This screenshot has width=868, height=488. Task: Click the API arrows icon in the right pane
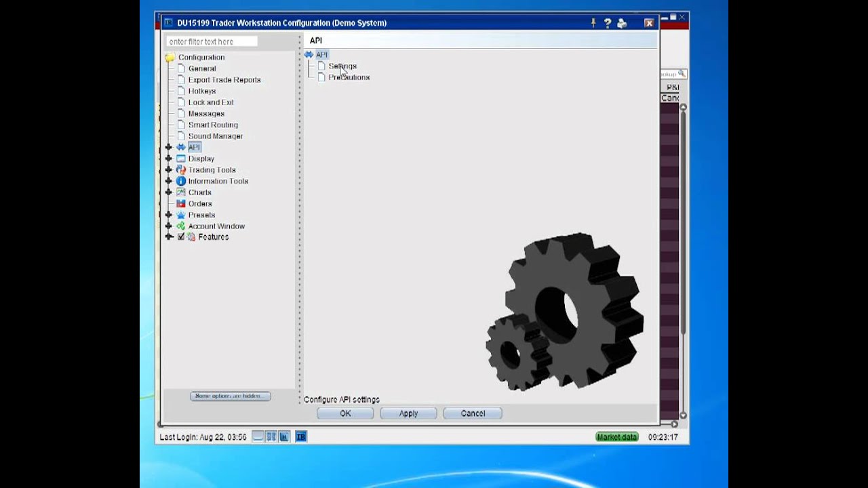[x=309, y=55]
